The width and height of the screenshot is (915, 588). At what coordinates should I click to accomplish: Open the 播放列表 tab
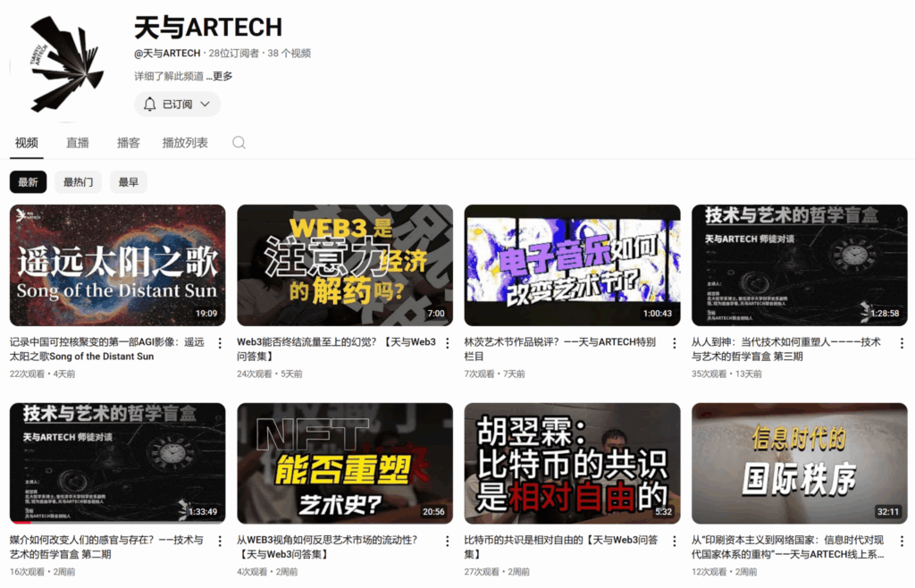point(185,143)
